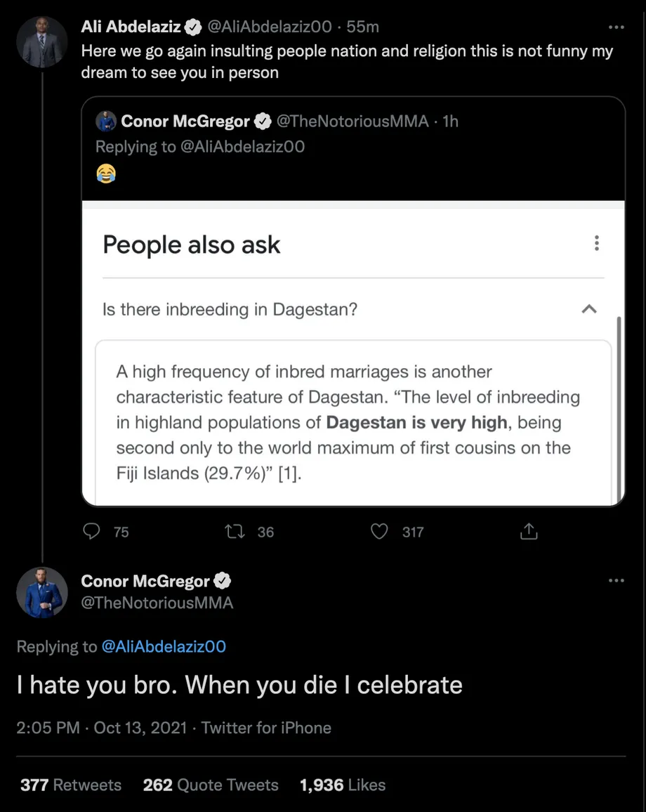View the 377 Retweets list
This screenshot has width=646, height=812.
(x=70, y=785)
